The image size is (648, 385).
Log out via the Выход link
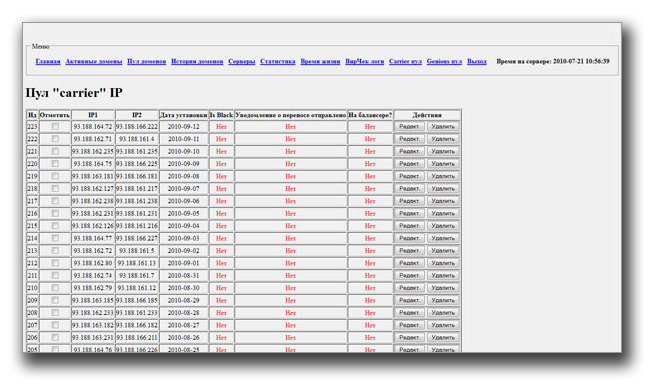476,61
